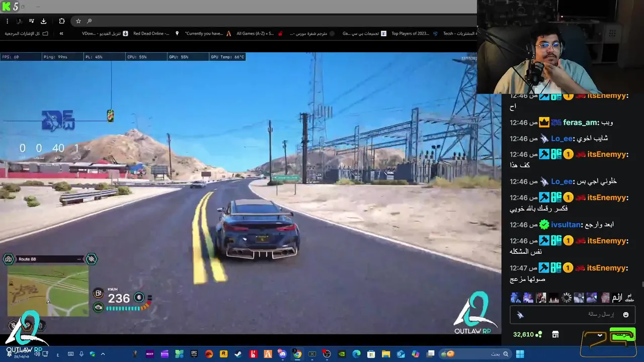
Task: Click the Kick logo at top left
Action: coord(6,7)
